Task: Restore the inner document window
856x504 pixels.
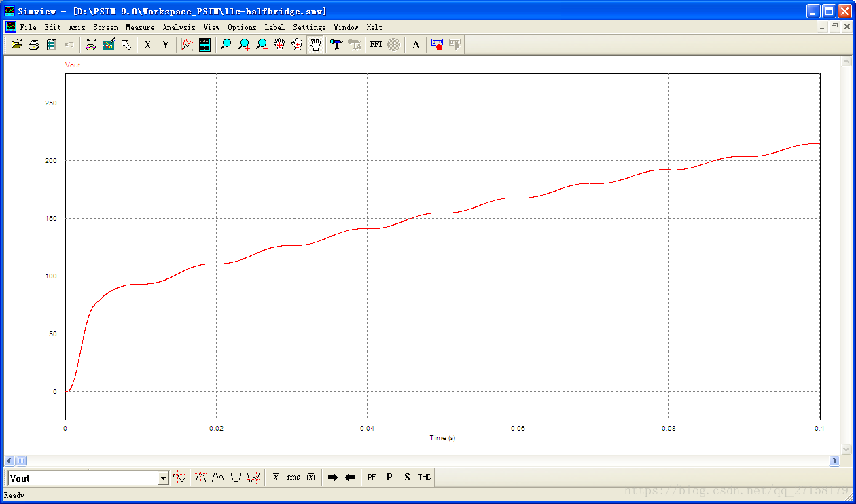Action: tap(835, 27)
